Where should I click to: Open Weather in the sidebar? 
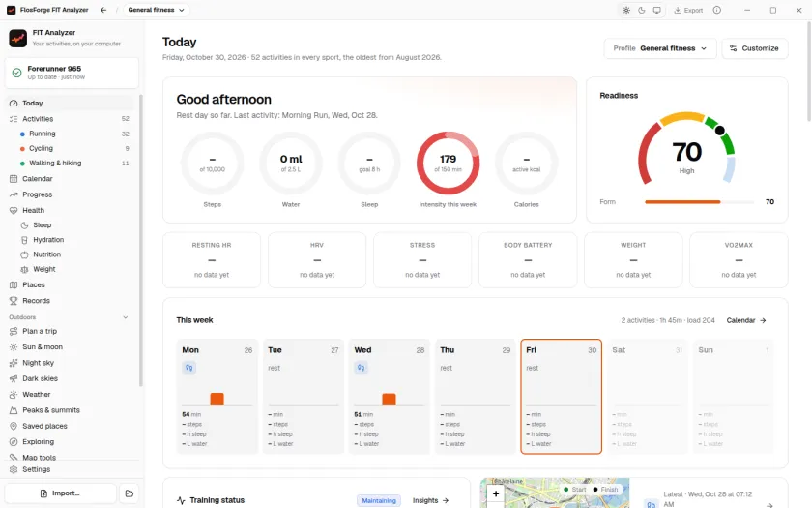click(72, 395)
